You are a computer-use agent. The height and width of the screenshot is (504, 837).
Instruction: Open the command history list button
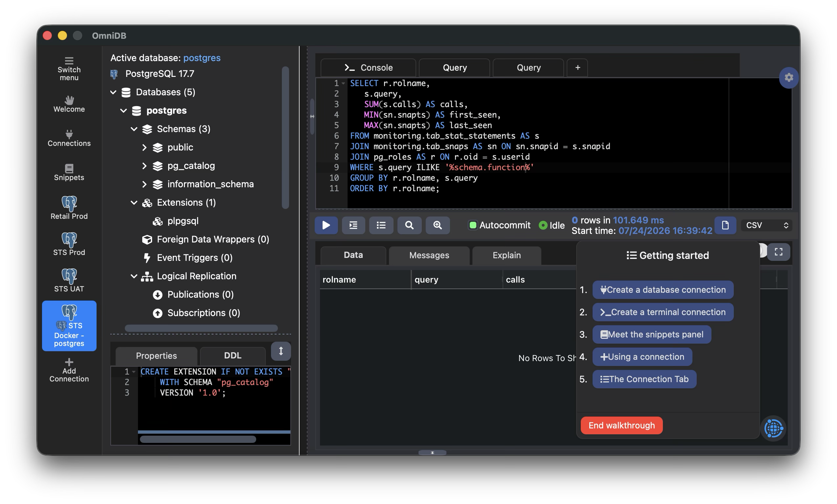click(381, 225)
